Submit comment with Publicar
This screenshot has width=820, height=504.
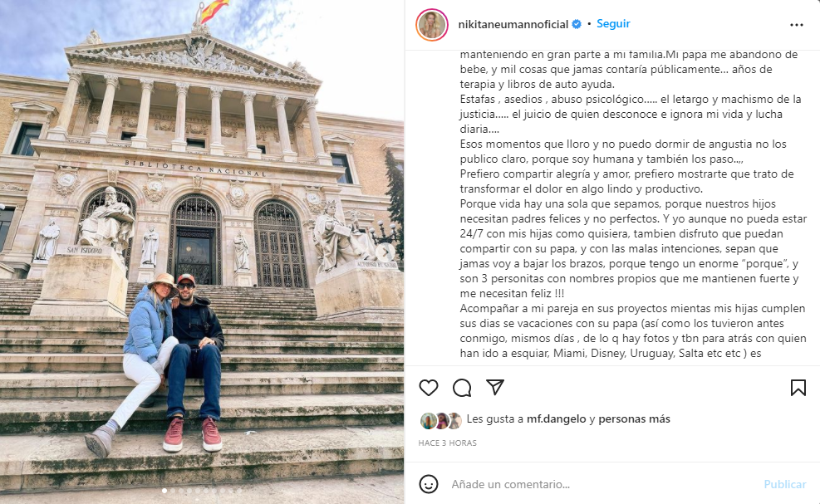[x=784, y=484]
